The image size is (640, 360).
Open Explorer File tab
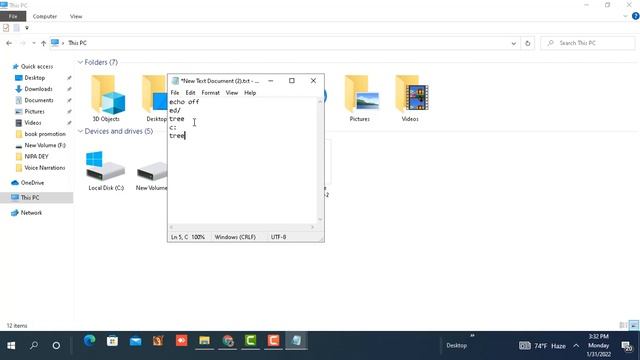[x=13, y=16]
